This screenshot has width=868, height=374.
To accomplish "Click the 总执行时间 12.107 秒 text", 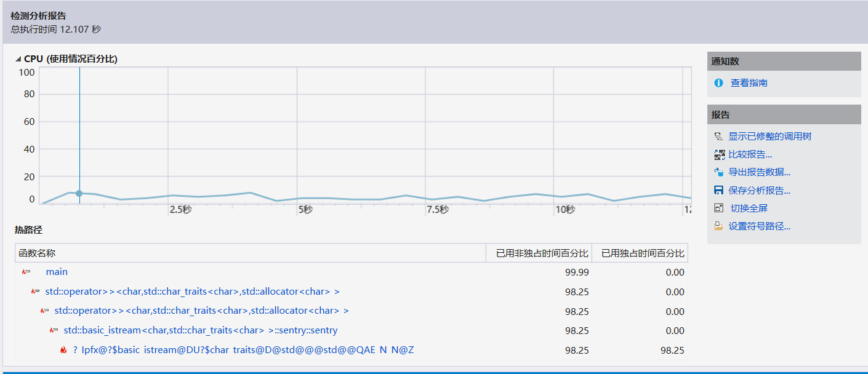I will (56, 29).
